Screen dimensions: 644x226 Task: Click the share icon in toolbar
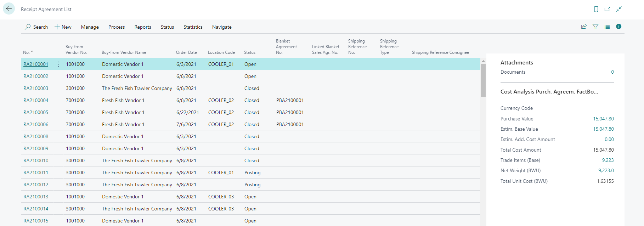(x=584, y=27)
